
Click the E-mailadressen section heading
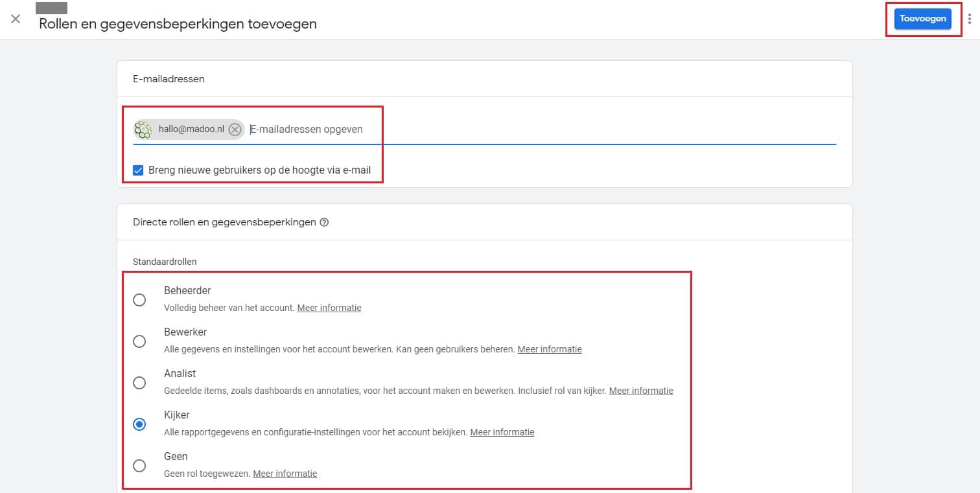click(x=169, y=79)
